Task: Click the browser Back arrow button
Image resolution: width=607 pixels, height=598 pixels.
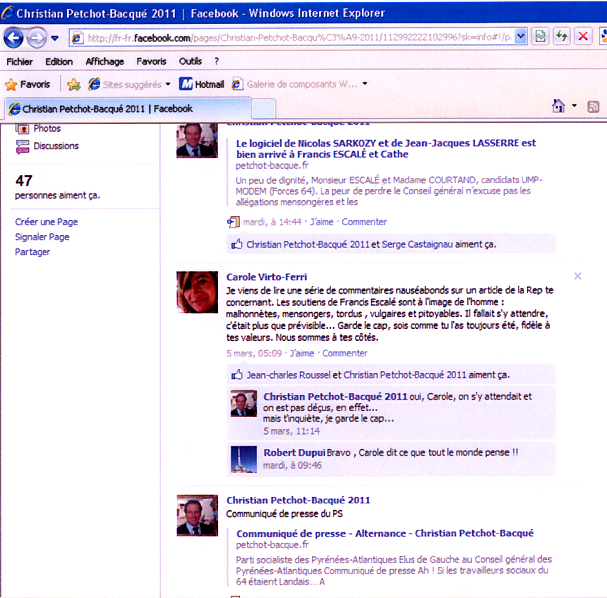Action: tap(14, 38)
